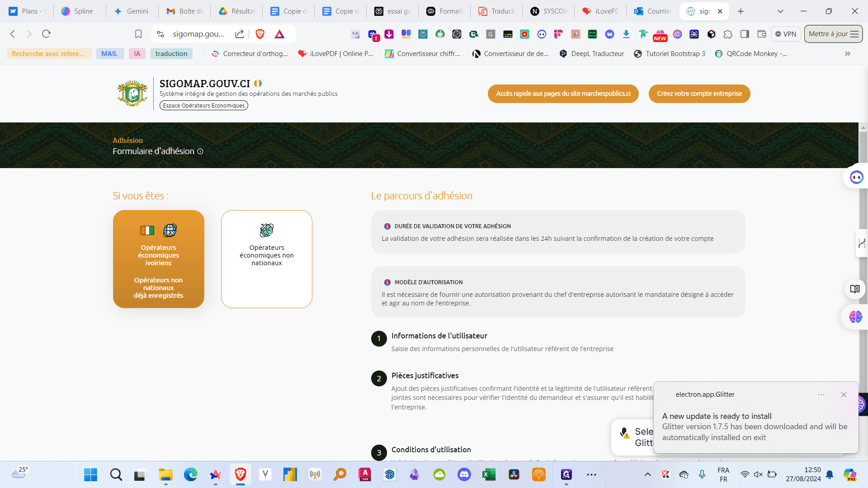Screen dimensions: 868x488
Task: Open the MAIL bookmark folder
Action: 110,54
